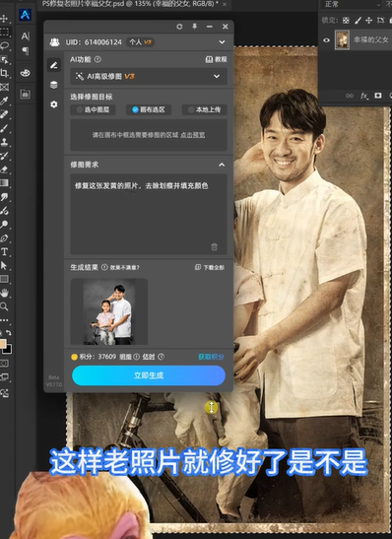Switch to the PS修复老照片幸福父女.psd document tab
This screenshot has width=392, height=539.
tap(130, 4)
